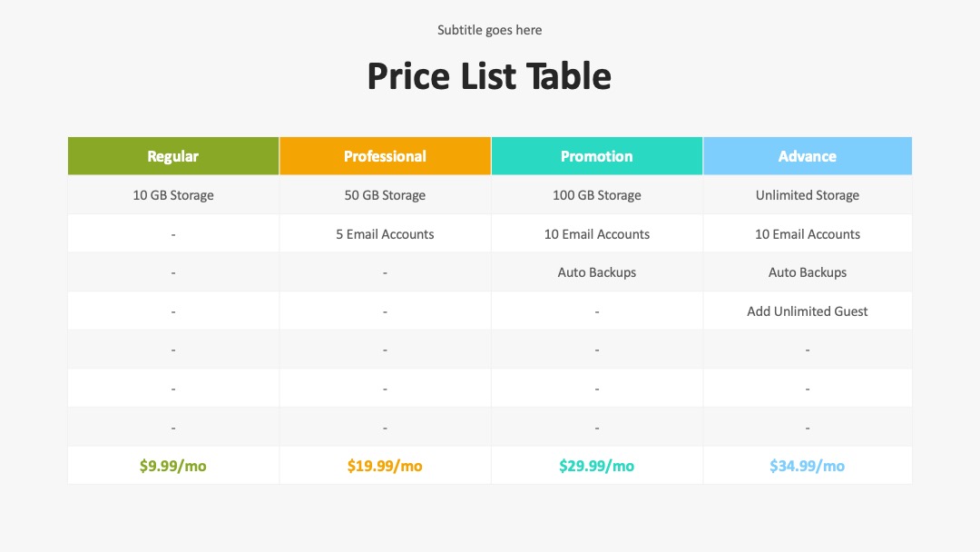Viewport: 980px width, 552px height.
Task: Click the $34.99/mo price
Action: click(808, 466)
